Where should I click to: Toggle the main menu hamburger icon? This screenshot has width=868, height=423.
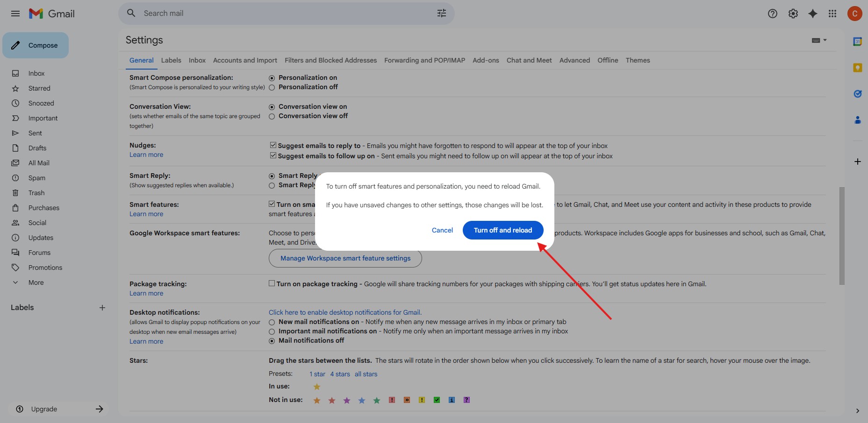coord(15,14)
